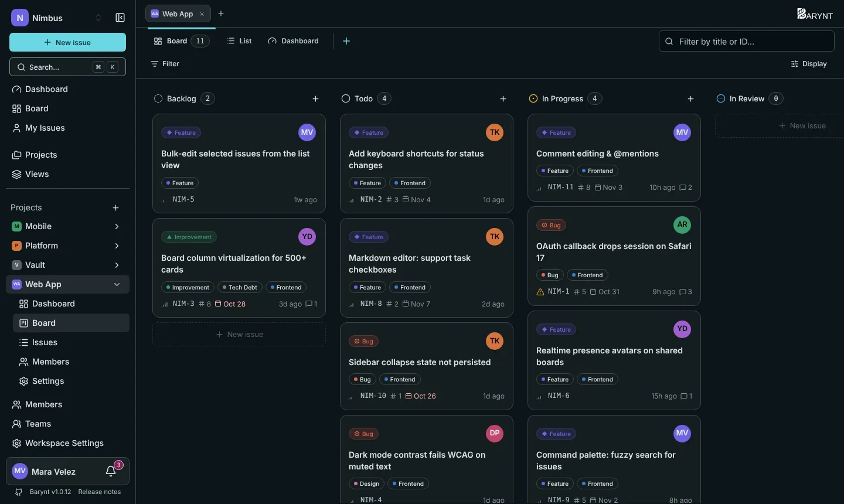Open the Barynt logo

815,14
